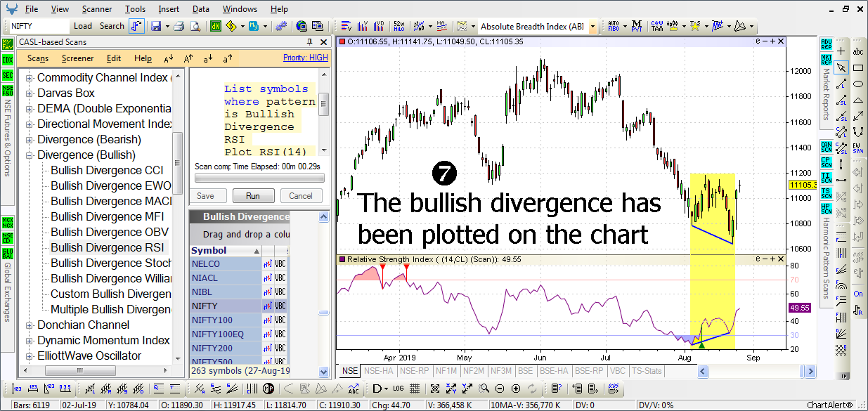
Task: Click the MKT REP market report icon
Action: [826, 58]
